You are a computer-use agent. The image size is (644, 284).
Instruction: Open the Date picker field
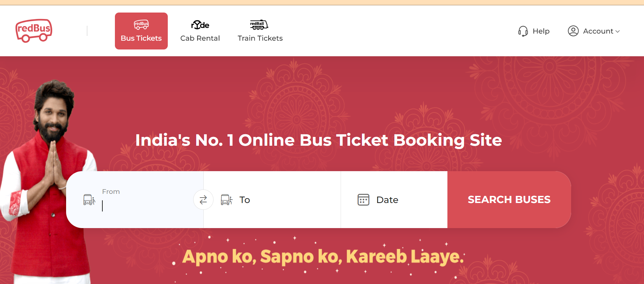click(394, 200)
